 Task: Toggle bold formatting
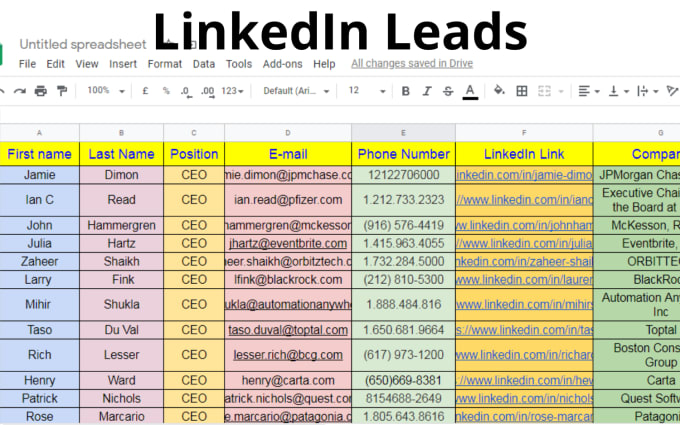pos(405,91)
